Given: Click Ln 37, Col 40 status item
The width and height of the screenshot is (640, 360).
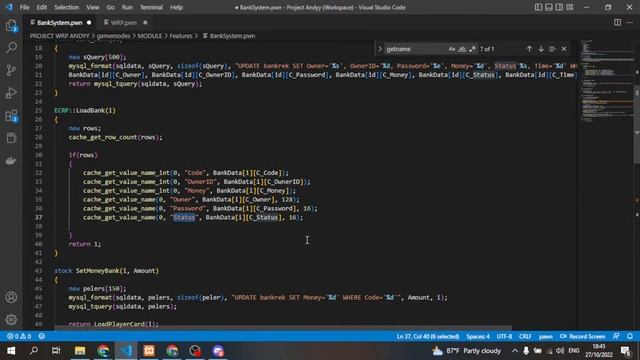Looking at the screenshot, I should (x=428, y=336).
